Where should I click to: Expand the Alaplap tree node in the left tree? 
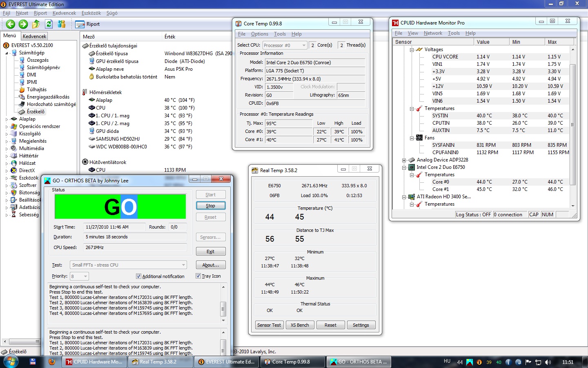tap(7, 119)
